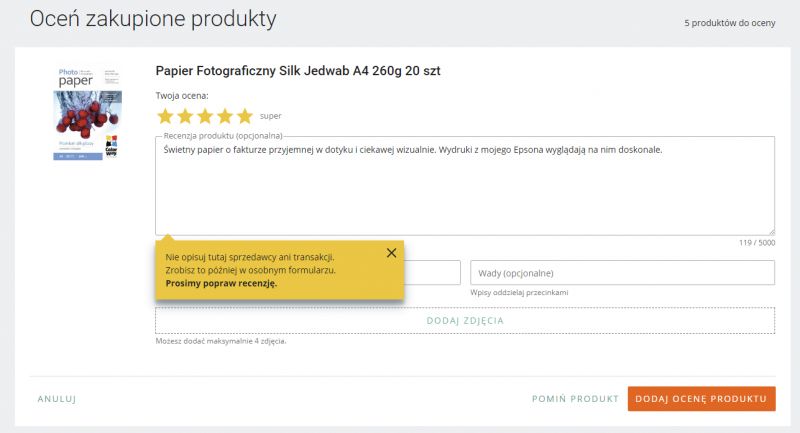This screenshot has width=800, height=433.
Task: Click DODAJ OCENĘ PRODUKTU button
Action: tap(702, 399)
